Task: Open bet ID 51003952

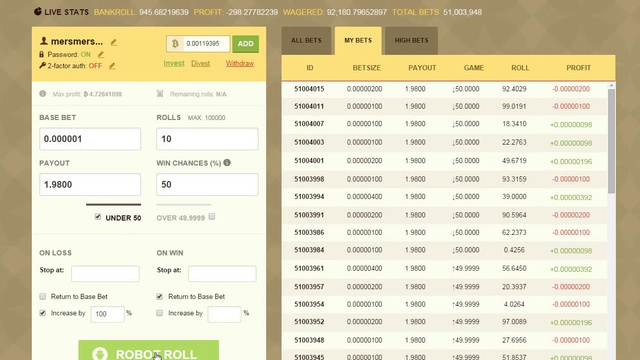Action: point(309,322)
